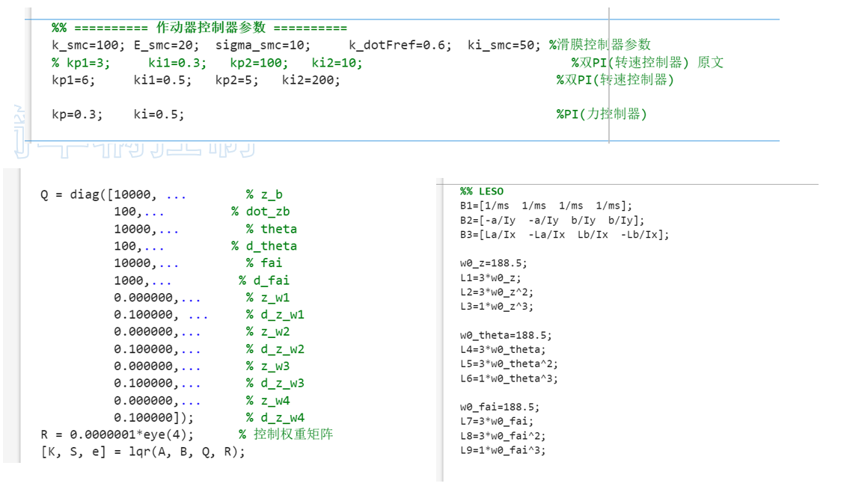Click the % dot_zb comment

pos(260,212)
